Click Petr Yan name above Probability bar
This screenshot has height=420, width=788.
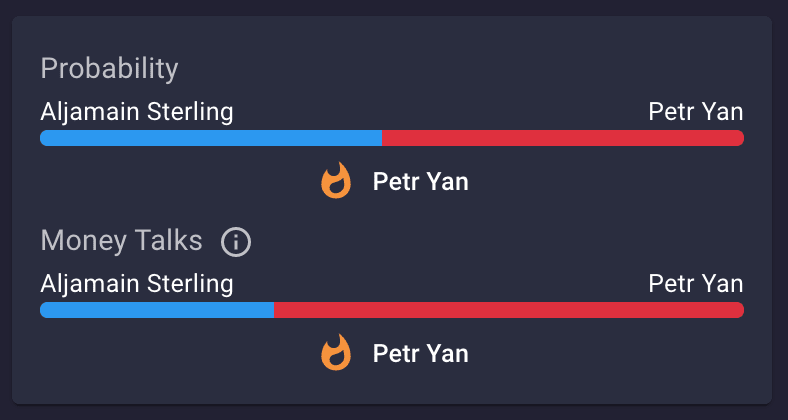coord(696,112)
